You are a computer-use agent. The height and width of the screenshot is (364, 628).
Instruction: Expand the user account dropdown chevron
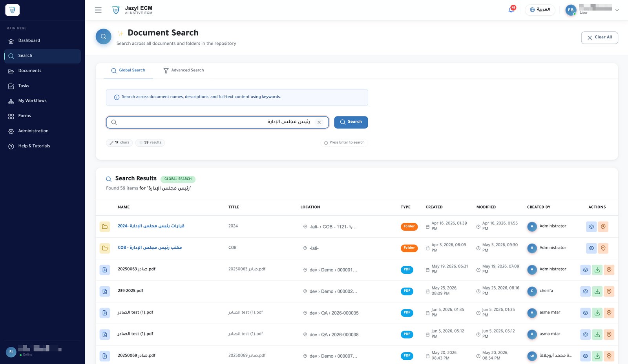click(x=617, y=10)
